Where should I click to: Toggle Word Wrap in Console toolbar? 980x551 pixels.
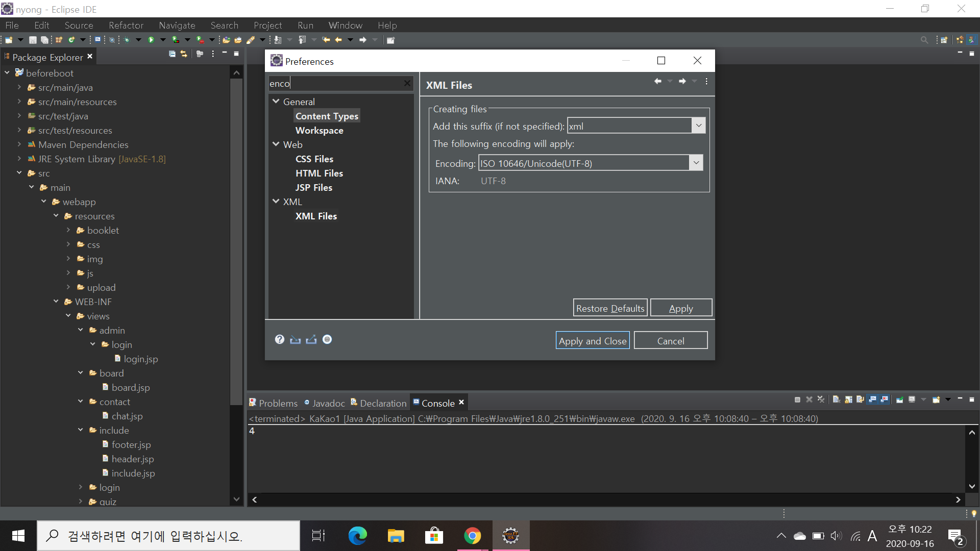[860, 399]
